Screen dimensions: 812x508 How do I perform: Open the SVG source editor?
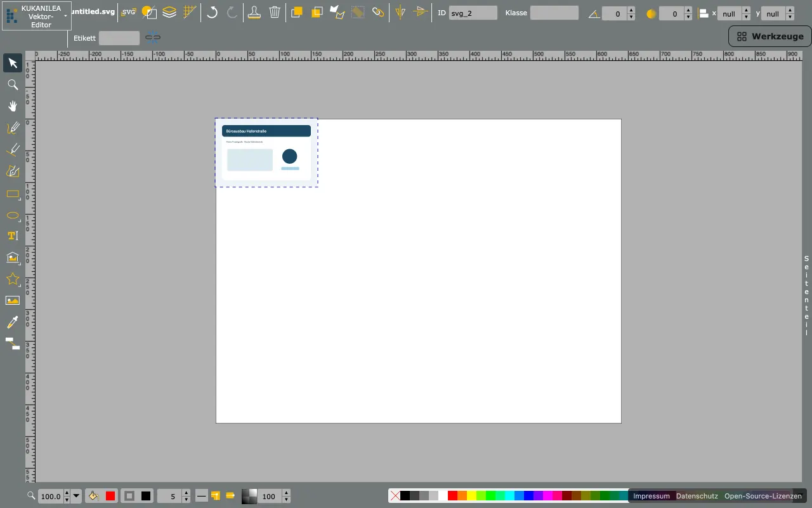click(x=129, y=11)
